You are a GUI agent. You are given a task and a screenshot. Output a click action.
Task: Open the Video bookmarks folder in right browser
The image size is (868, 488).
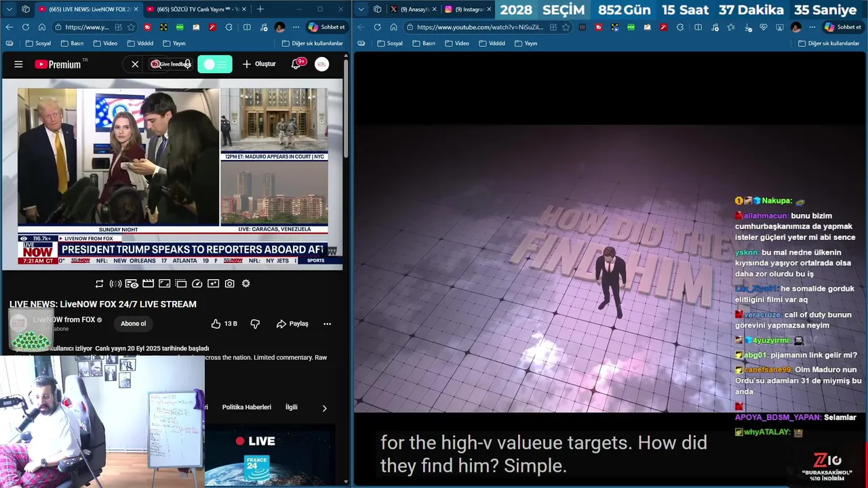[456, 43]
